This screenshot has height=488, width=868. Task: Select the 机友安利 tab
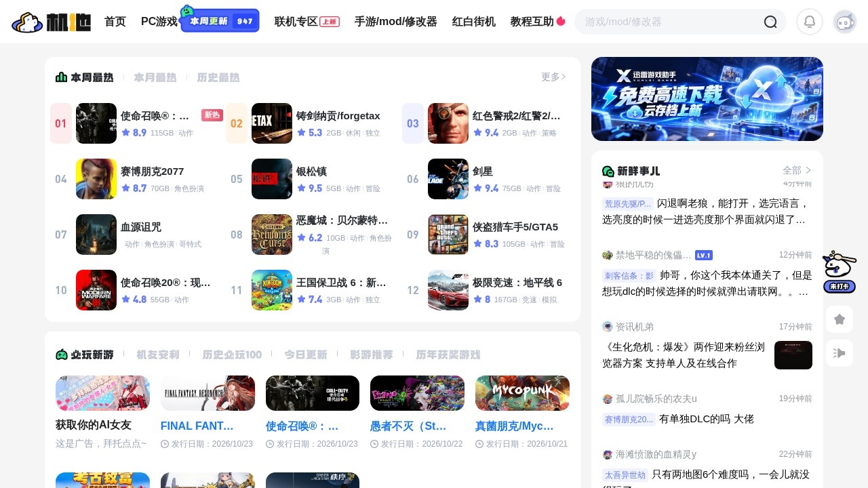(x=158, y=354)
